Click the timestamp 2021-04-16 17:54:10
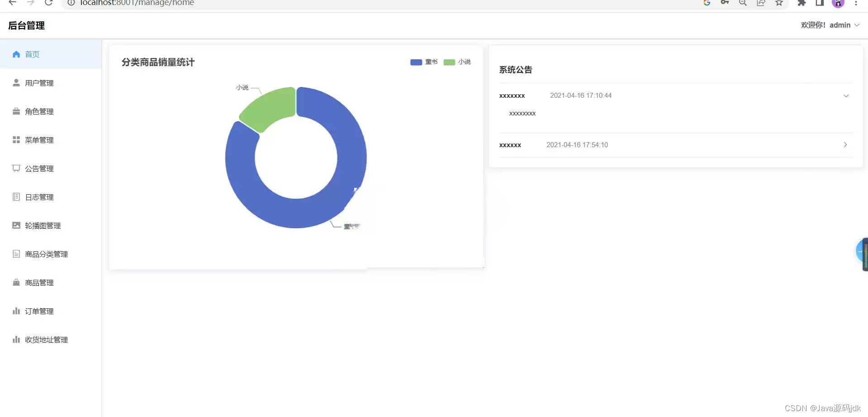Image resolution: width=868 pixels, height=417 pixels. point(577,145)
